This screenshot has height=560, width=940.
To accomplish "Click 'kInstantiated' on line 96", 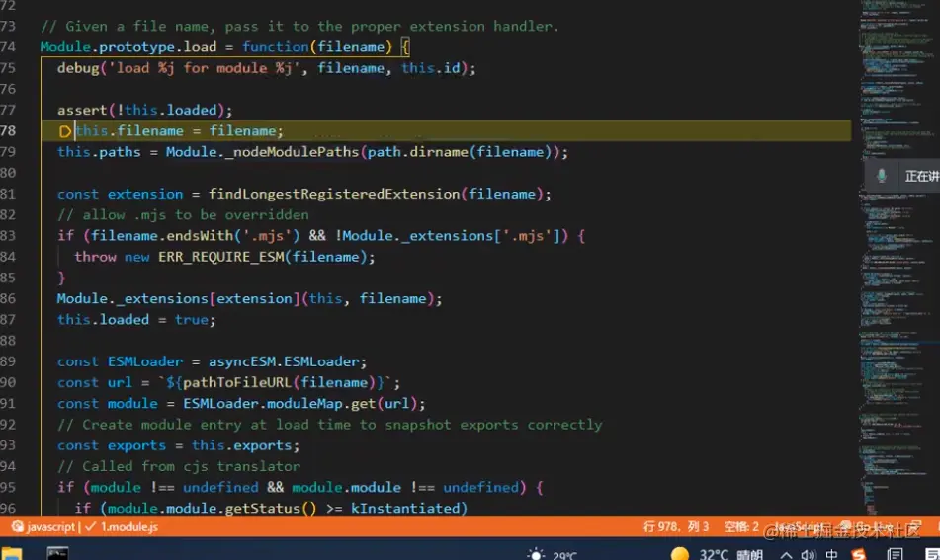I will click(x=404, y=508).
